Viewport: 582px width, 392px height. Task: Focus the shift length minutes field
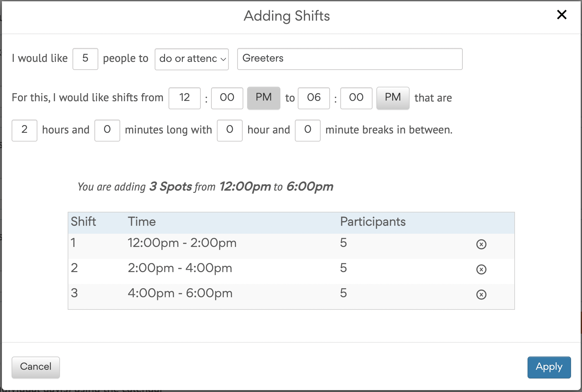point(107,130)
